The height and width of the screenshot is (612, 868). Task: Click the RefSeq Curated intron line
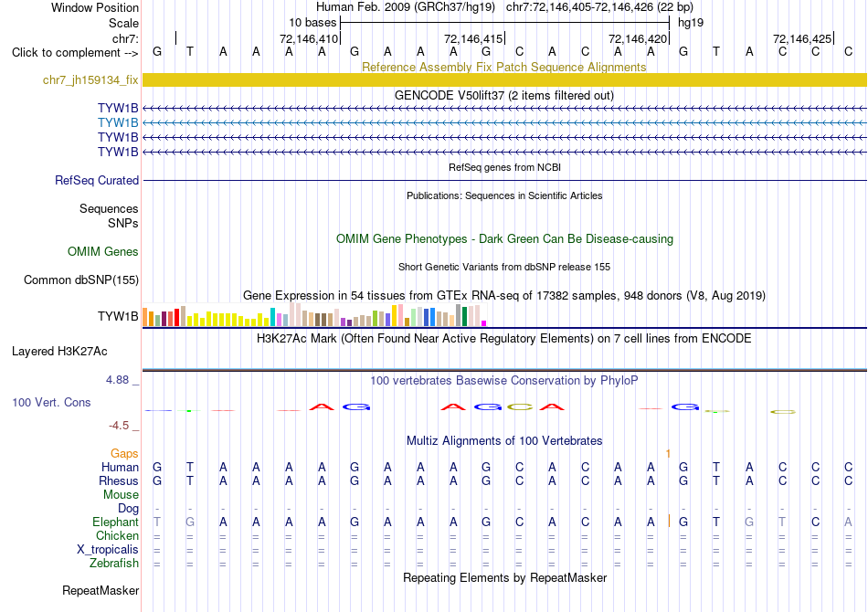pyautogui.click(x=505, y=180)
